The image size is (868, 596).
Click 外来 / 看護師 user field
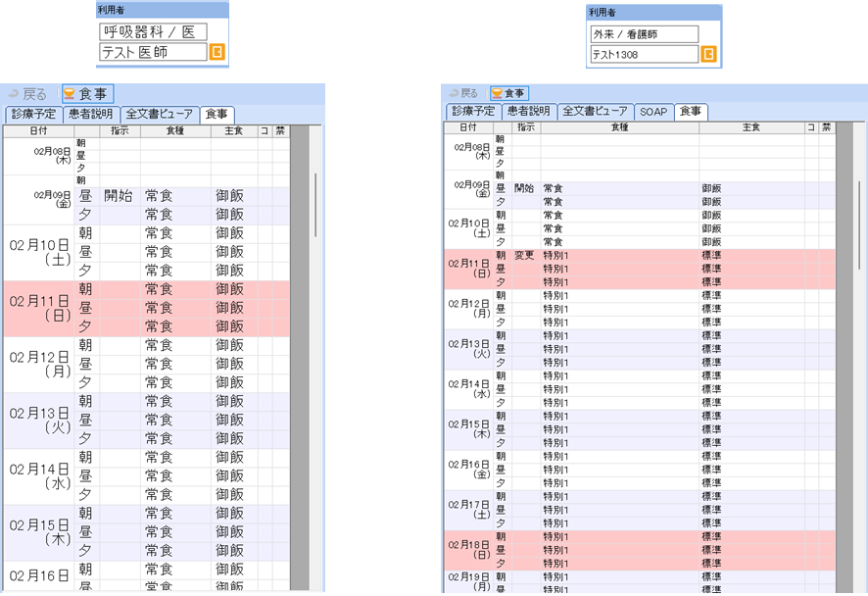pos(645,34)
